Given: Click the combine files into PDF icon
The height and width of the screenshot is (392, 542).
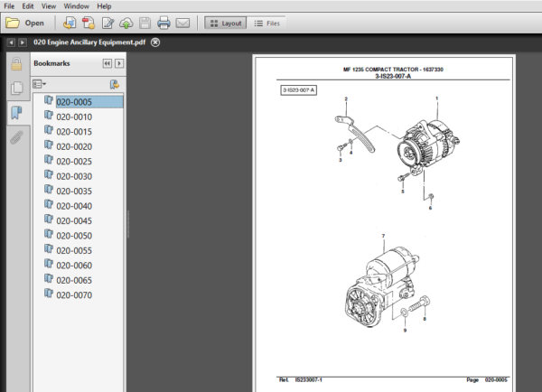Looking at the screenshot, I should point(89,23).
